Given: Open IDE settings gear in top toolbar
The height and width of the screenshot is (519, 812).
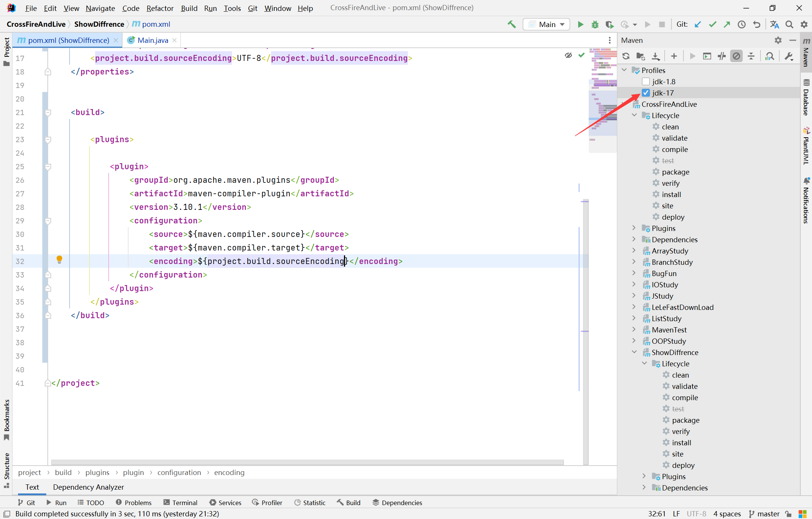Looking at the screenshot, I should point(804,24).
